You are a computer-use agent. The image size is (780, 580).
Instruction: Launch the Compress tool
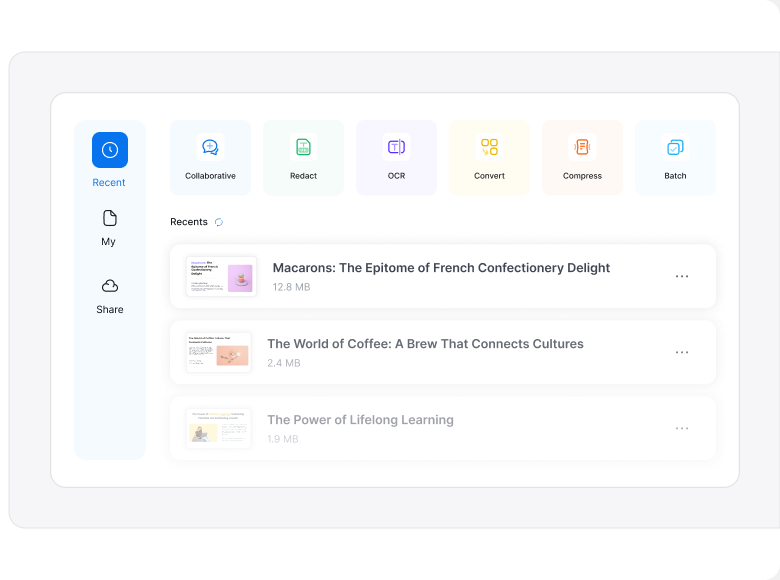583,157
